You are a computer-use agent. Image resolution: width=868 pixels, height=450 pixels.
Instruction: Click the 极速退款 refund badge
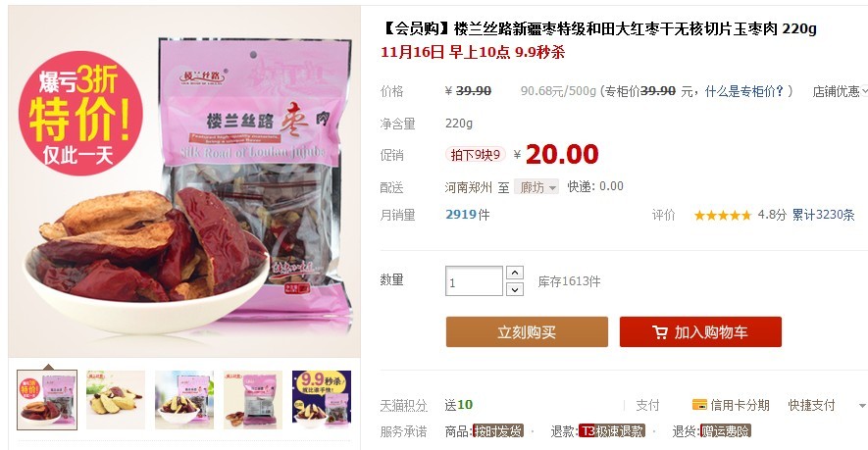(x=612, y=431)
